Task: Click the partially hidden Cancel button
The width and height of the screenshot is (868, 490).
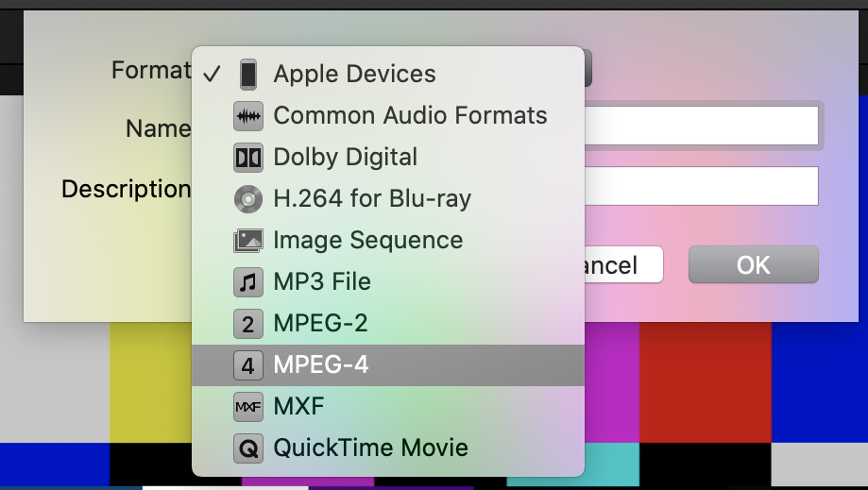Action: [623, 265]
